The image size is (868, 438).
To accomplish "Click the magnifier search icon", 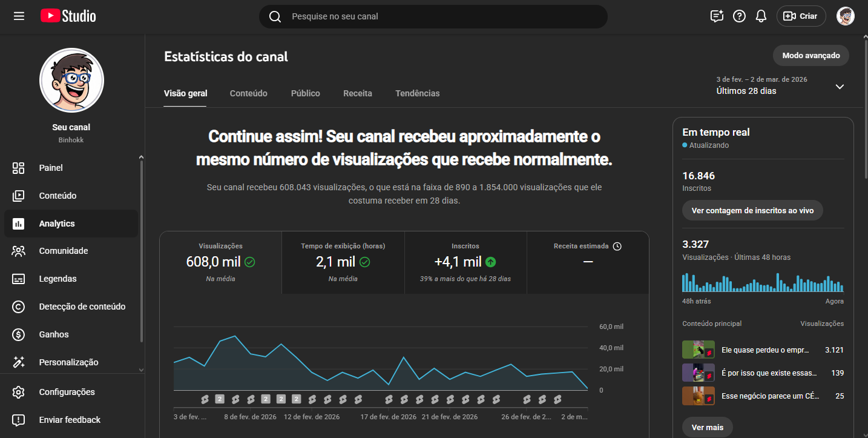I will point(275,16).
